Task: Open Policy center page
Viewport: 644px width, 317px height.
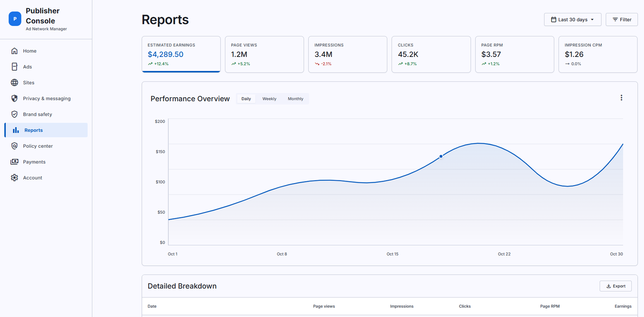Action: (x=46, y=146)
